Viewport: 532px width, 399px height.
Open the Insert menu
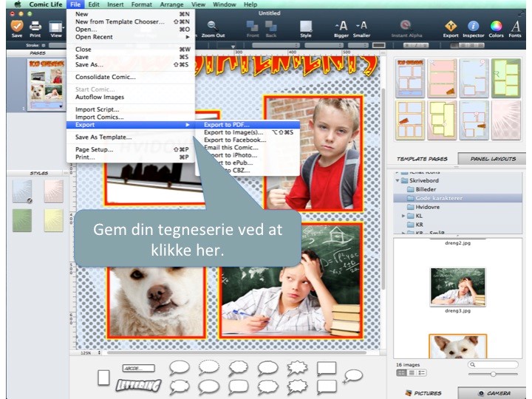click(x=115, y=4)
